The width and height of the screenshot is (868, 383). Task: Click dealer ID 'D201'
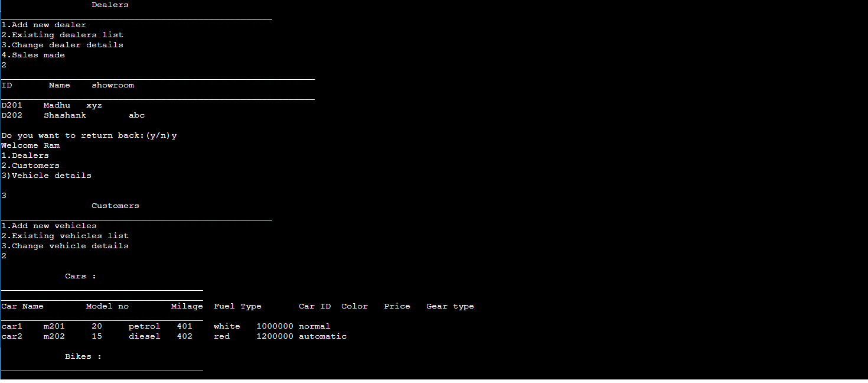12,105
